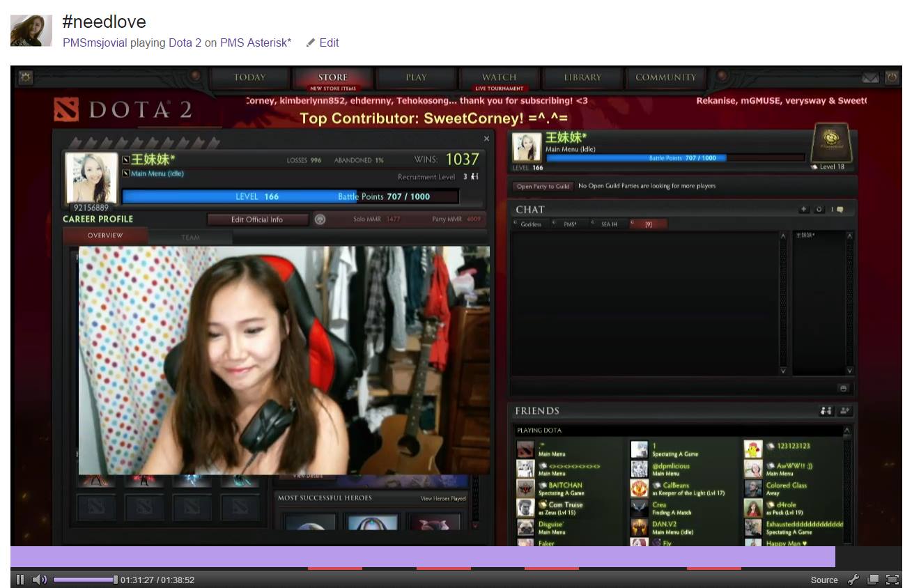Open the COMMUNITY tab

point(665,78)
